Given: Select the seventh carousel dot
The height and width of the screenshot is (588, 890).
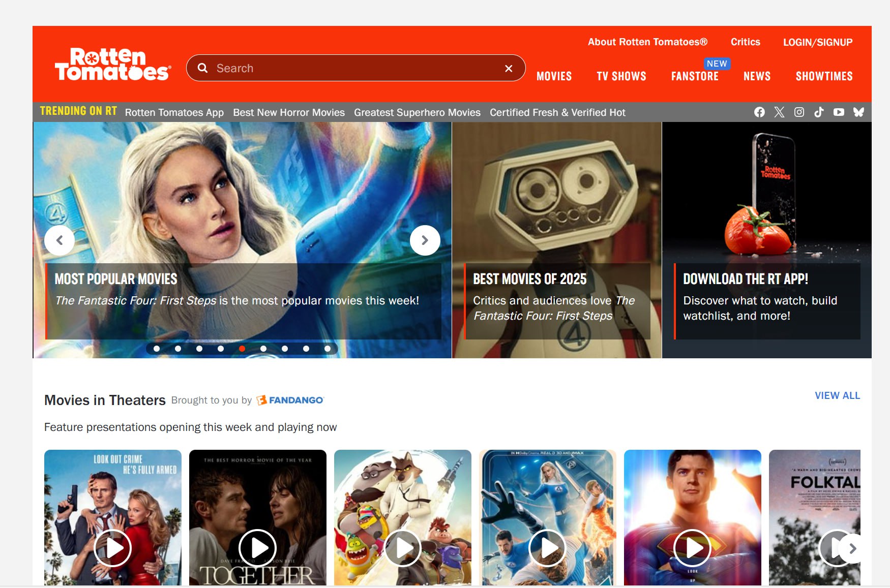Looking at the screenshot, I should [285, 349].
